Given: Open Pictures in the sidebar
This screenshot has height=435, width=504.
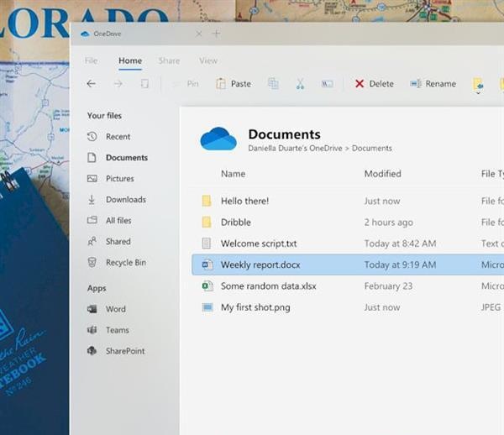Looking at the screenshot, I should tap(111, 178).
